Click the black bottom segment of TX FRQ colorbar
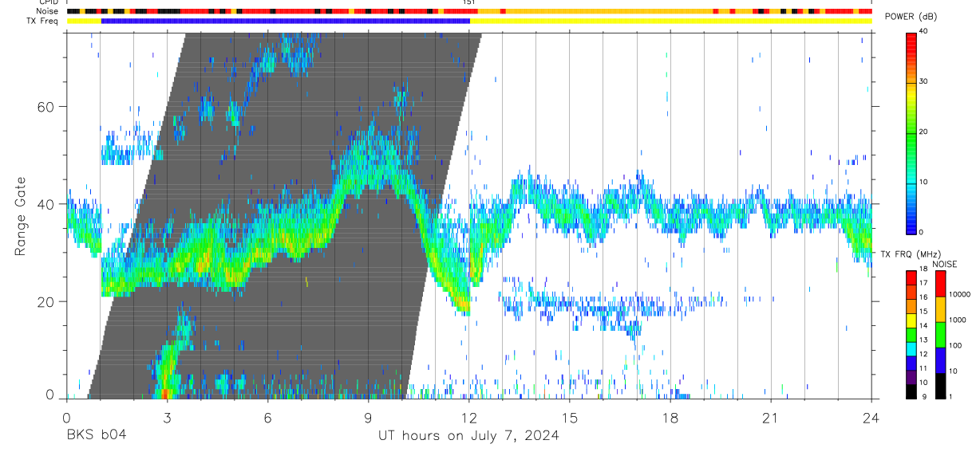The width and height of the screenshot is (980, 452). [911, 390]
